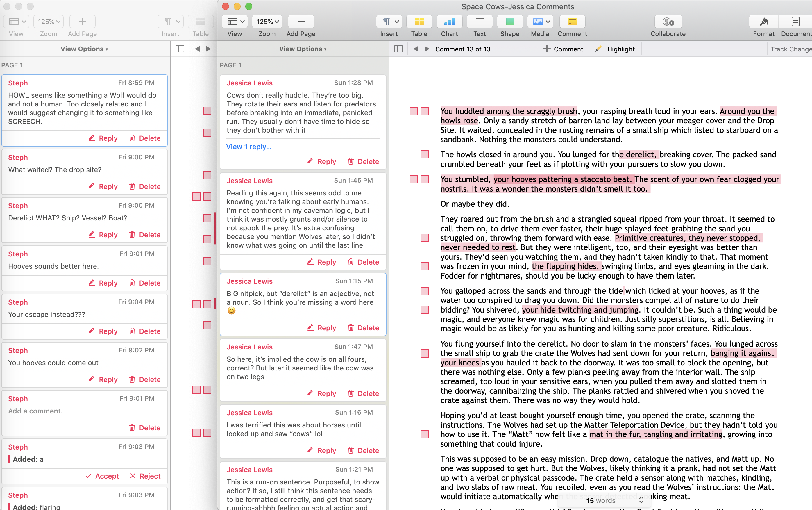The height and width of the screenshot is (510, 812).
Task: Open Track Changes options
Action: (791, 49)
